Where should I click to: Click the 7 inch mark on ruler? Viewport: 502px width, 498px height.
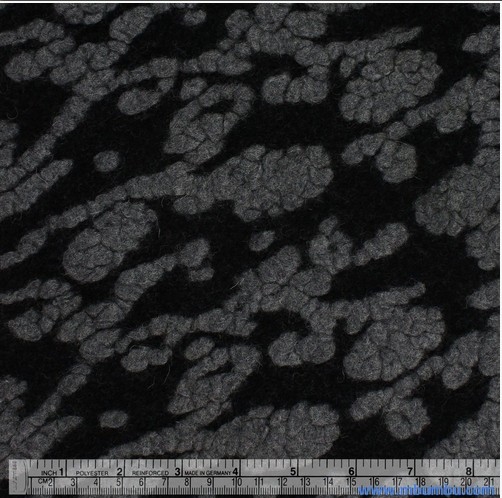(410, 472)
